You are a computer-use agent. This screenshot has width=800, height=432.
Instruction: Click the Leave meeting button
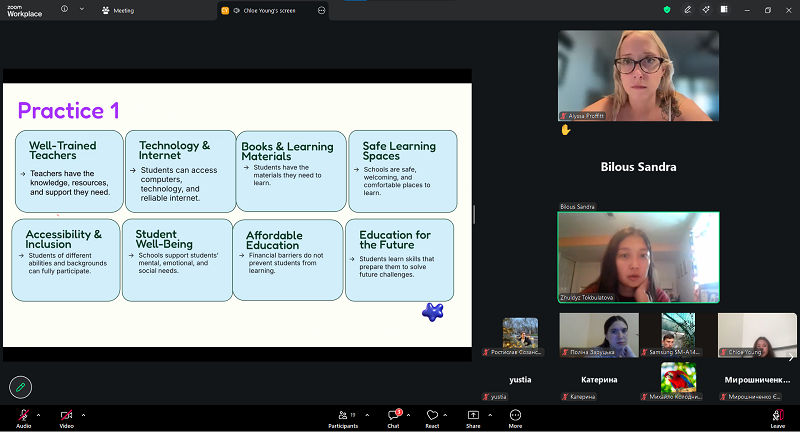coord(778,418)
